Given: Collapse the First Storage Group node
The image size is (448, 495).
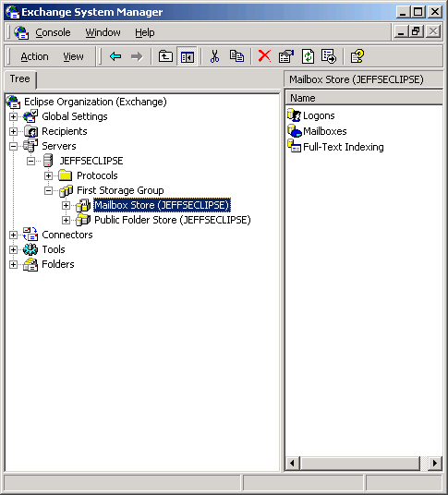Looking at the screenshot, I should coord(48,190).
